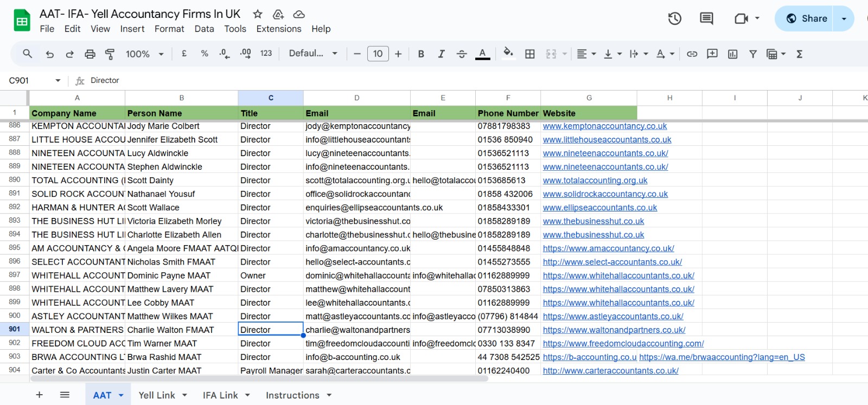The image size is (868, 405).
Task: Format as percent
Action: (205, 54)
